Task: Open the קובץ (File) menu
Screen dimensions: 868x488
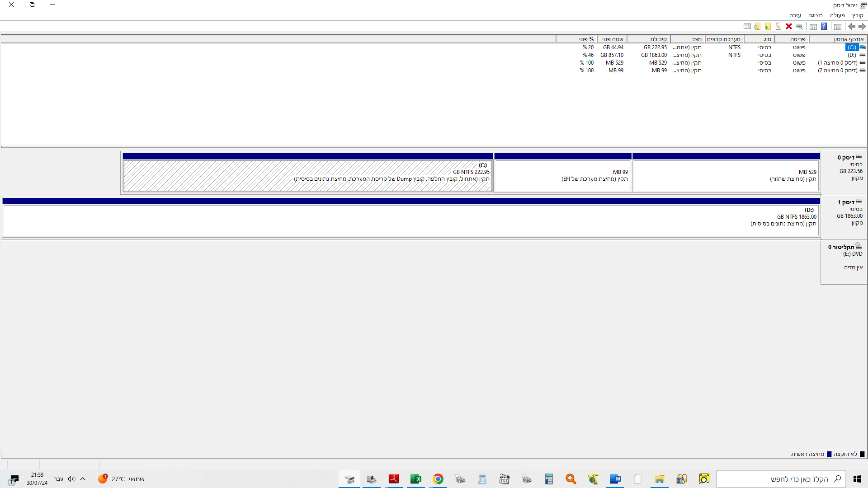Action: pos(858,15)
